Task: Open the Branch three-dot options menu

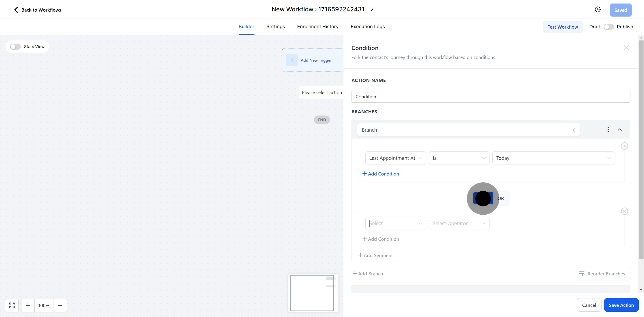Action: pos(608,130)
